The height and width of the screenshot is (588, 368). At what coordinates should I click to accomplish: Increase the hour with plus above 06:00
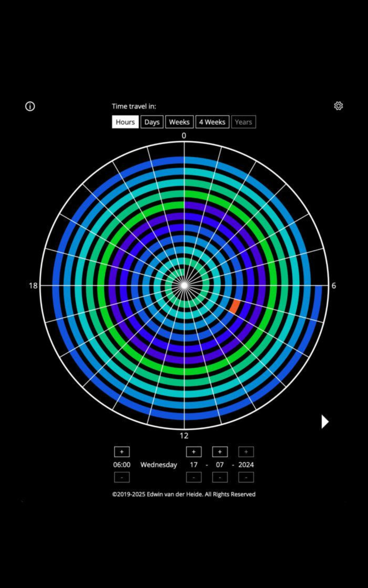tap(122, 452)
